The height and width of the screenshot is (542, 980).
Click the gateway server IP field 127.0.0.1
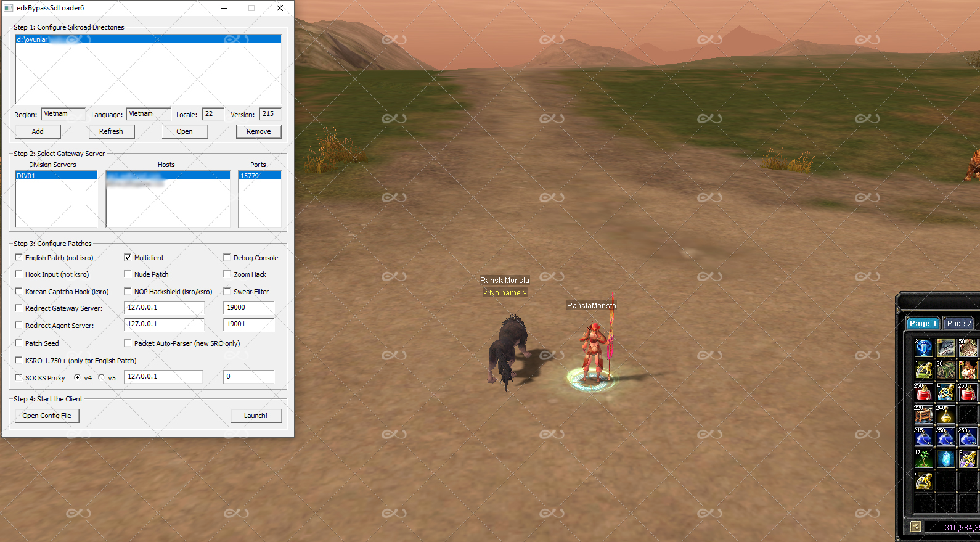pyautogui.click(x=164, y=307)
